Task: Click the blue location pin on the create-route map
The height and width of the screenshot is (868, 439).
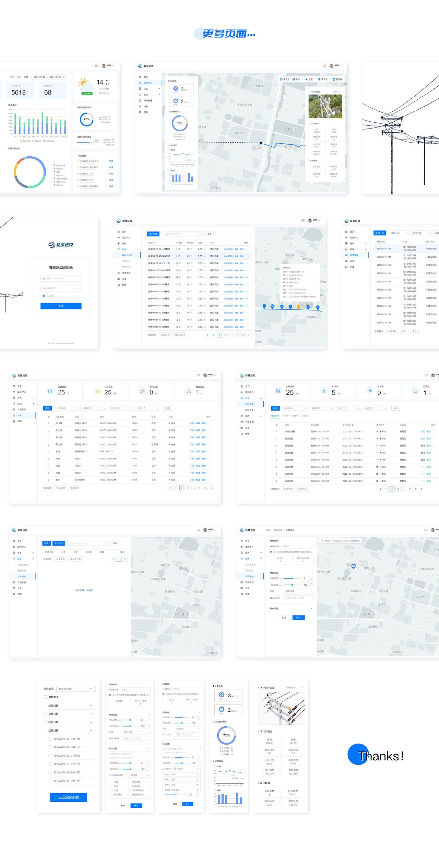Action: click(x=354, y=566)
